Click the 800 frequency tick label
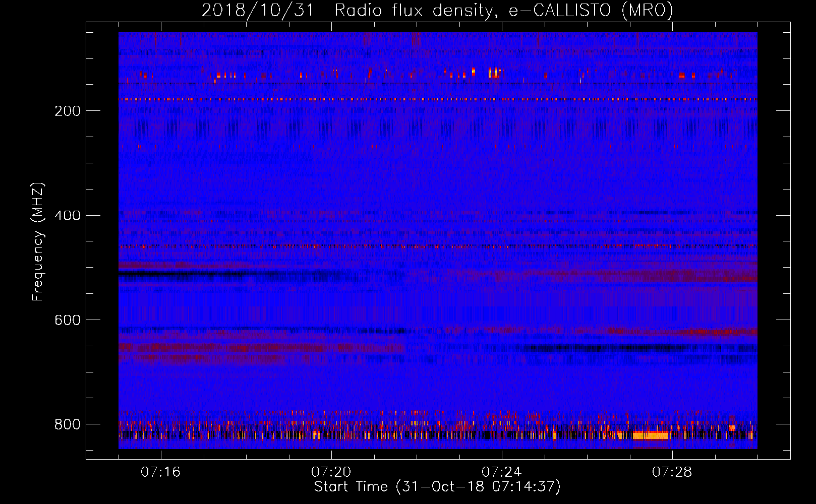 coord(68,424)
